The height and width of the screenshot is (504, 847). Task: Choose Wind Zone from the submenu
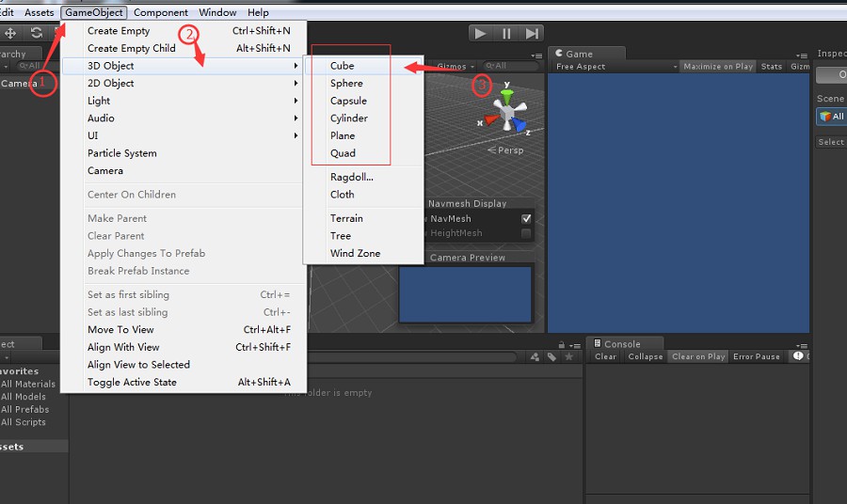point(363,253)
